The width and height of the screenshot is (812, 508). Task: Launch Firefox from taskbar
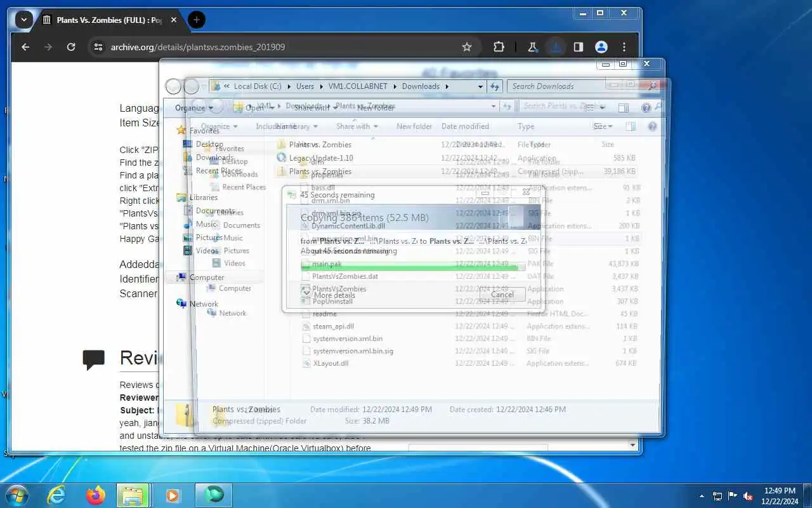96,495
